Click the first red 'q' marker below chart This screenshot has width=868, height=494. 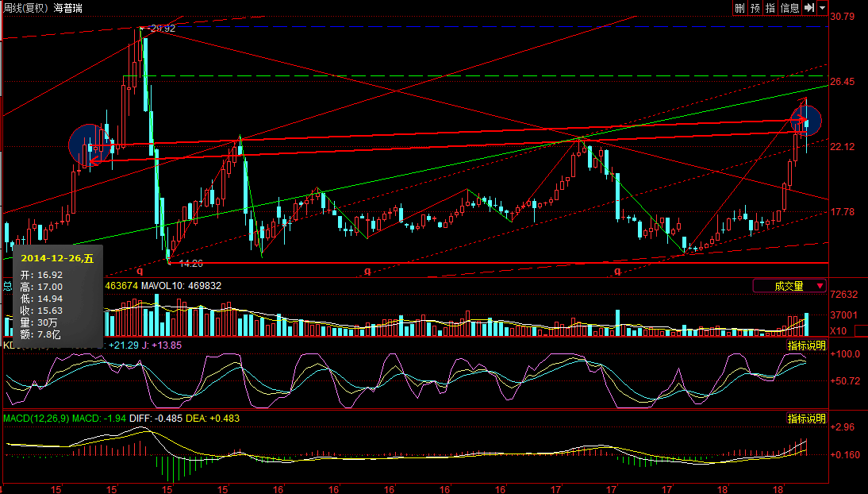click(140, 271)
